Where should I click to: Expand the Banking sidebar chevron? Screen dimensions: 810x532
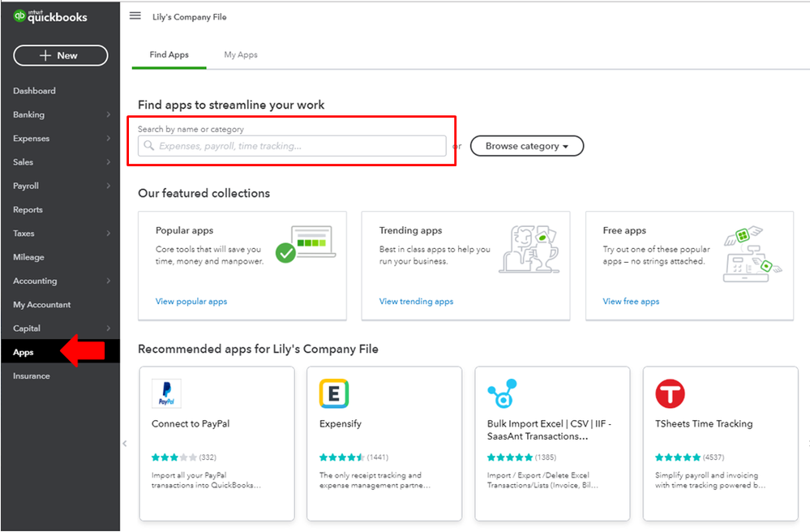[x=108, y=114]
